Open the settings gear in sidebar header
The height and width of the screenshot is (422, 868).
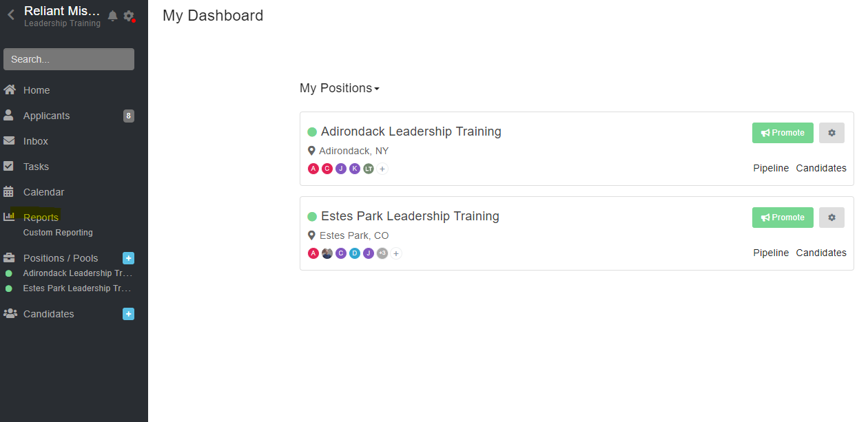pos(128,16)
